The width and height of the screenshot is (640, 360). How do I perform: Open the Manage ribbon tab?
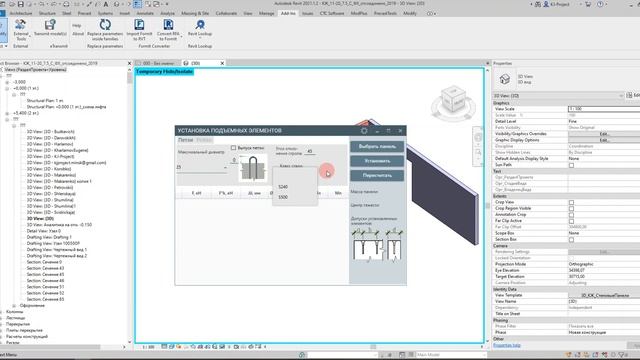point(267,13)
